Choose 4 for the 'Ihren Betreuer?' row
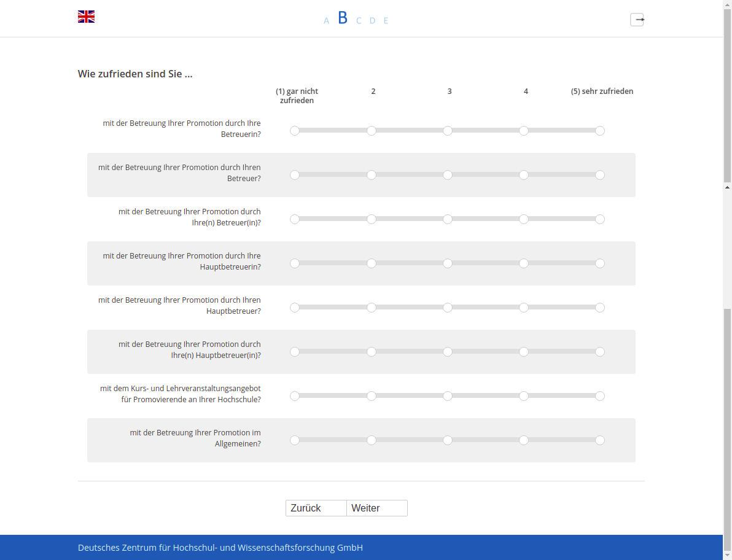Screen dimensions: 732x560 524,175
